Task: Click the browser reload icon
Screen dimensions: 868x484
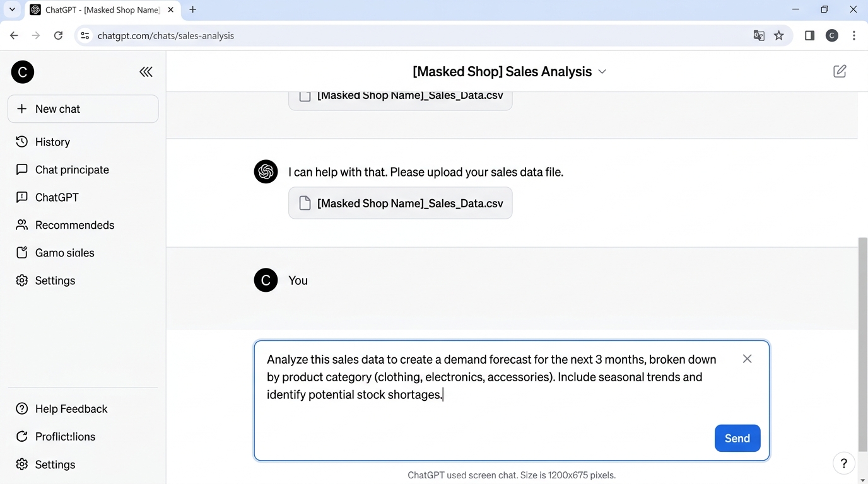Action: point(58,36)
